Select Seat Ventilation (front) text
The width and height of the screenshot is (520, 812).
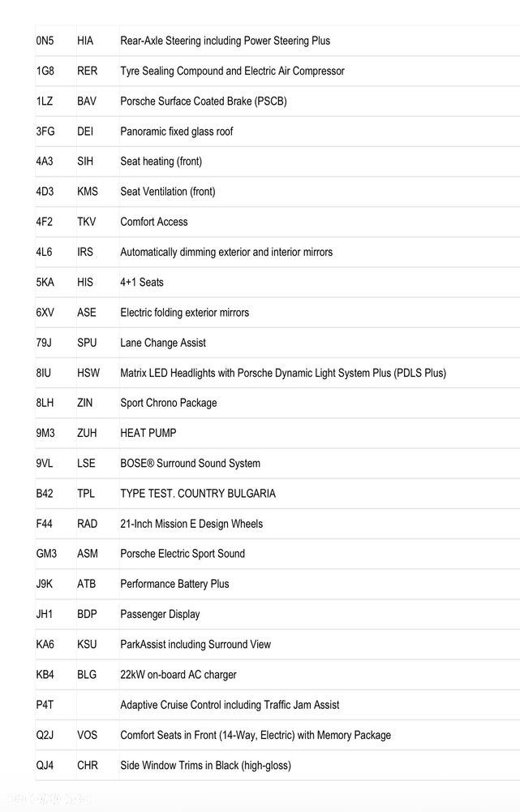(167, 192)
